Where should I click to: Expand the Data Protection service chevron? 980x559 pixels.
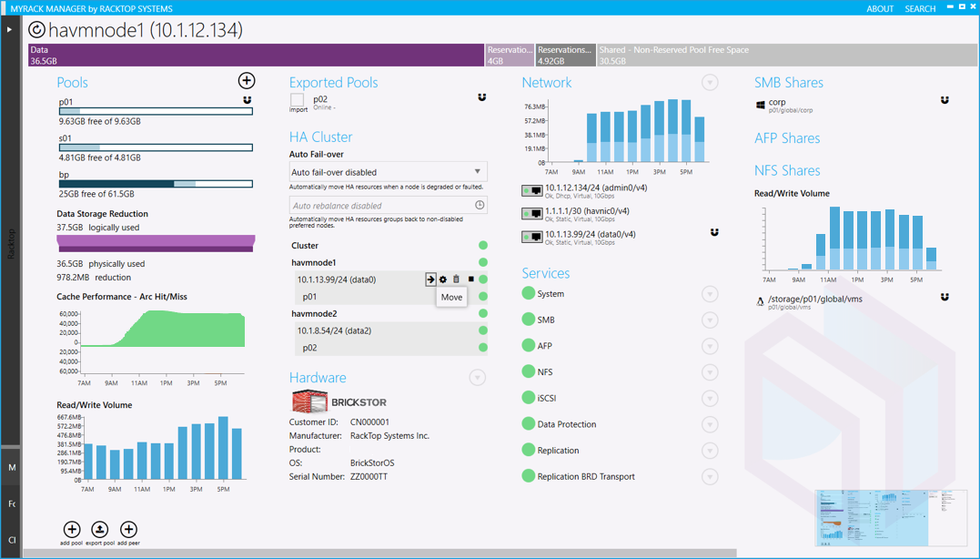pyautogui.click(x=710, y=424)
